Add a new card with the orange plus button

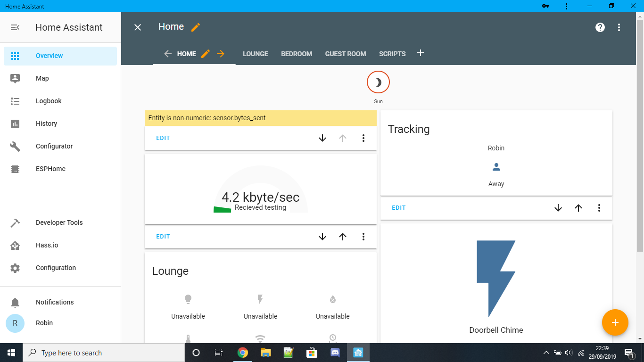(615, 322)
